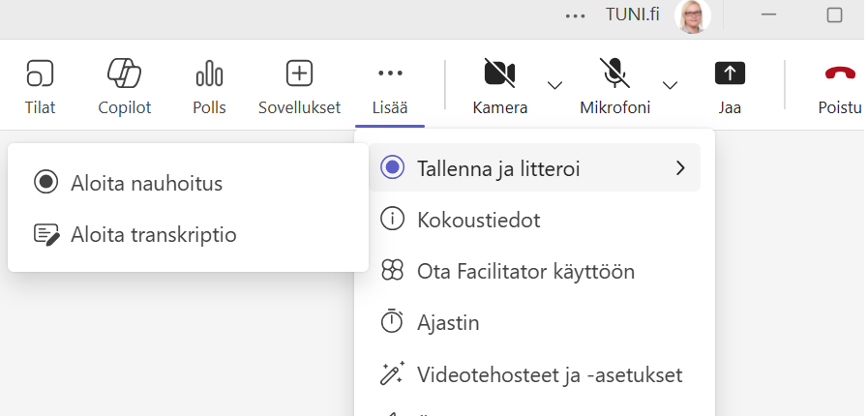The image size is (868, 416).
Task: Click the Facilitator clover icon
Action: pos(392,271)
